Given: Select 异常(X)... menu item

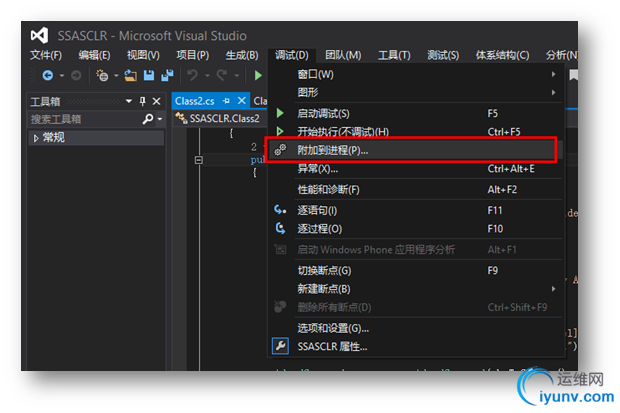Looking at the screenshot, I should coord(416,169).
